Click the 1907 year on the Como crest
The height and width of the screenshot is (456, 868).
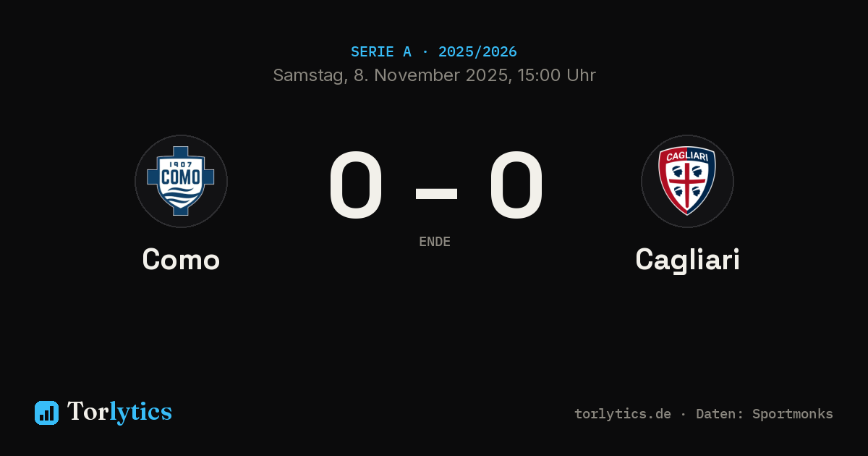(181, 163)
